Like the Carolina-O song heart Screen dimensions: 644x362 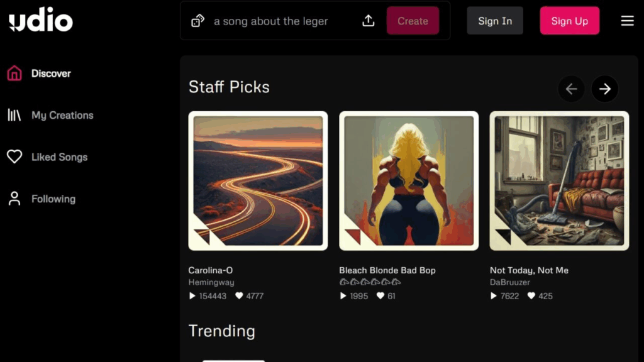(x=239, y=296)
